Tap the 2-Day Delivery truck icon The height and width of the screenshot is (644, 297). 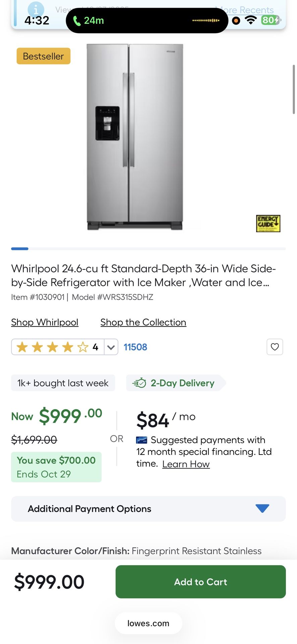139,383
